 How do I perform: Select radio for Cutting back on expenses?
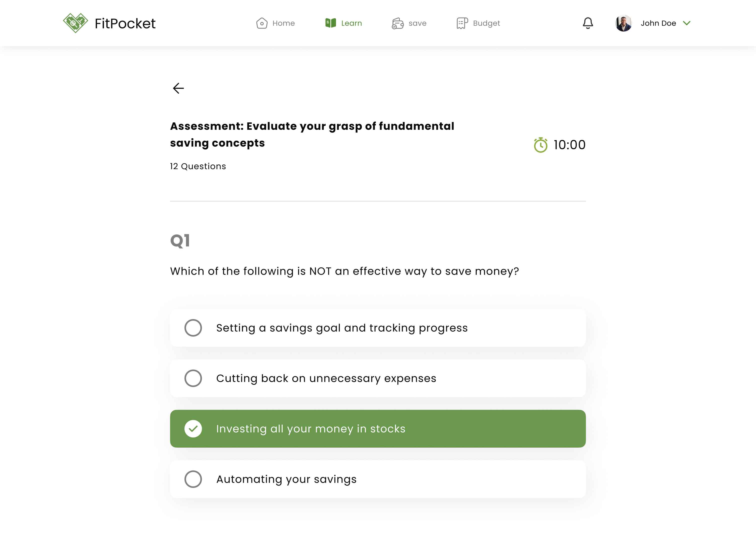(x=193, y=378)
